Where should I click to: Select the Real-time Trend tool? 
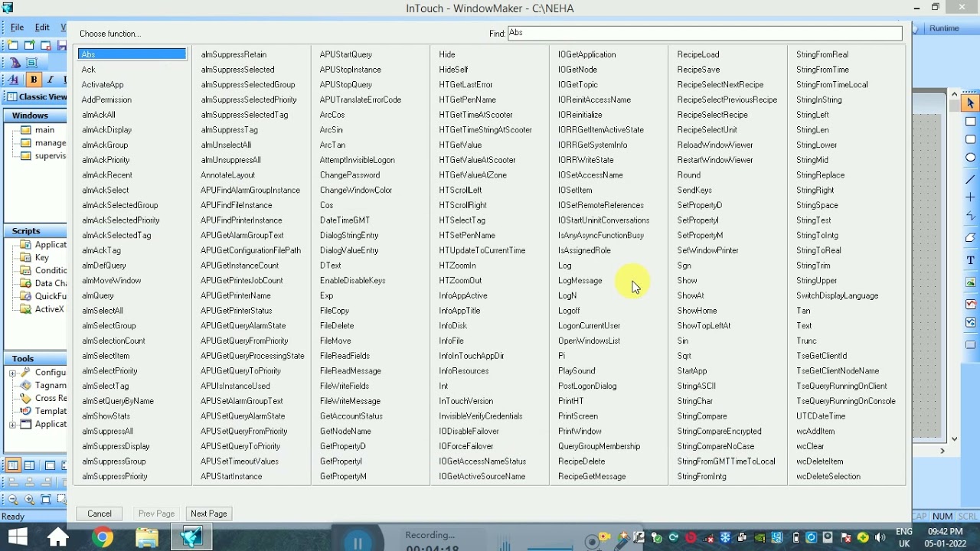point(970,304)
